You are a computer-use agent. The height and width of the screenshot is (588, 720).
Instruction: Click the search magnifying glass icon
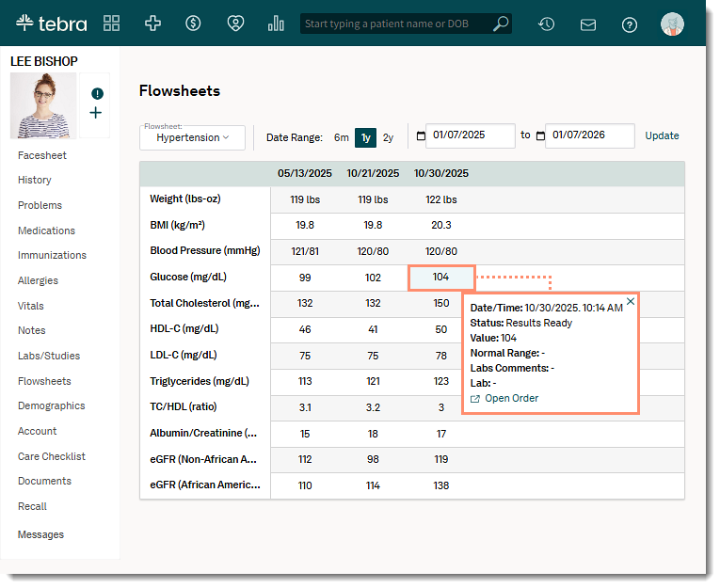coord(501,24)
